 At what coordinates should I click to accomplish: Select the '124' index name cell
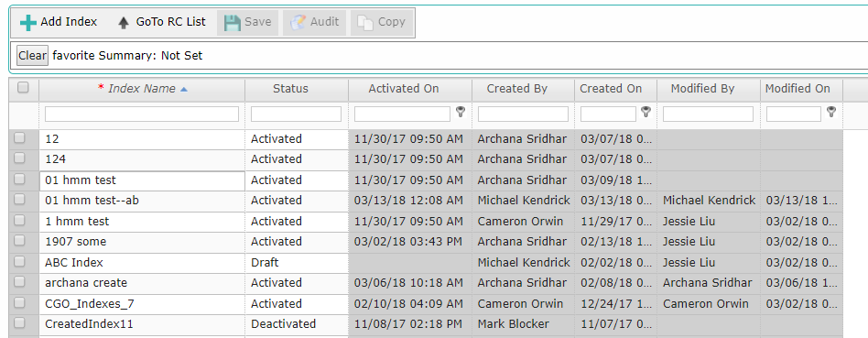coord(142,159)
